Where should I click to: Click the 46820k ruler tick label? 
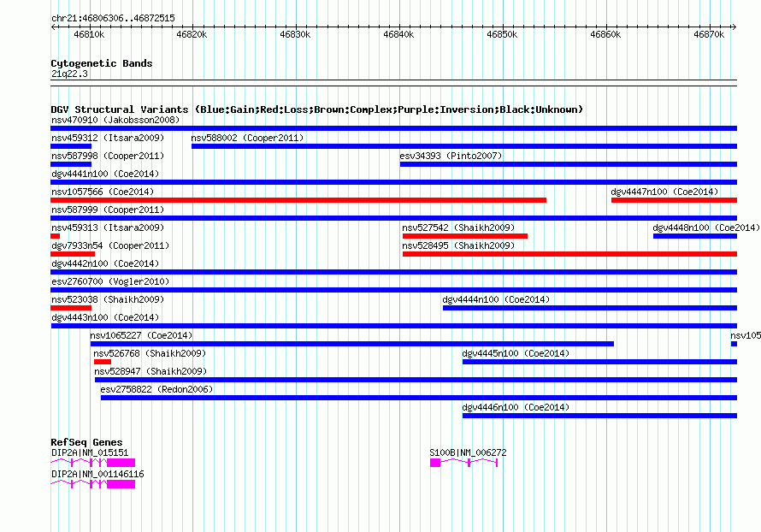point(192,34)
